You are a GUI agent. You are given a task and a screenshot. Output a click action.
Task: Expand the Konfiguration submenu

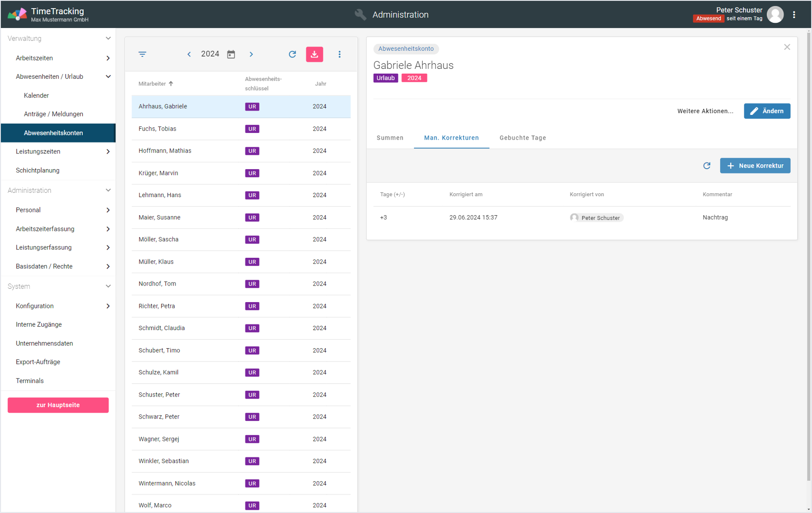(108, 306)
